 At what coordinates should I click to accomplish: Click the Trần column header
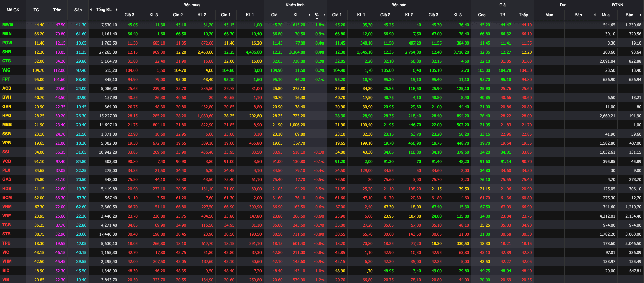pyautogui.click(x=57, y=10)
